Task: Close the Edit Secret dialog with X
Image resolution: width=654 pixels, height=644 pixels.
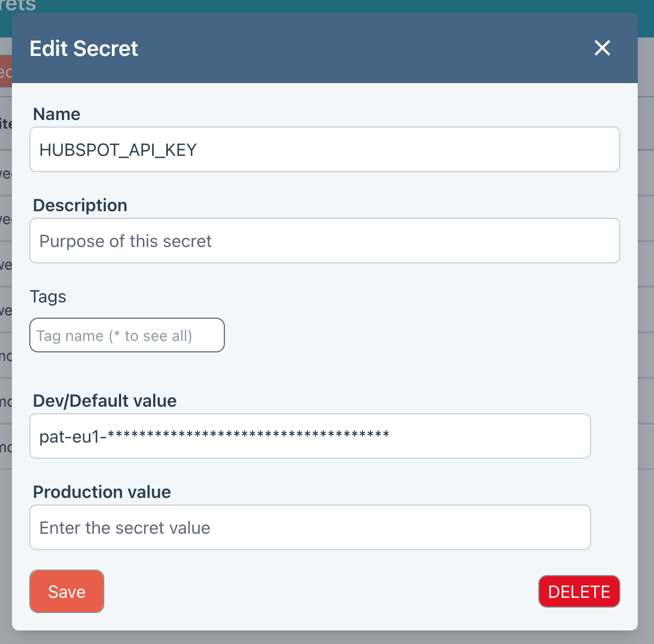Action: (602, 48)
